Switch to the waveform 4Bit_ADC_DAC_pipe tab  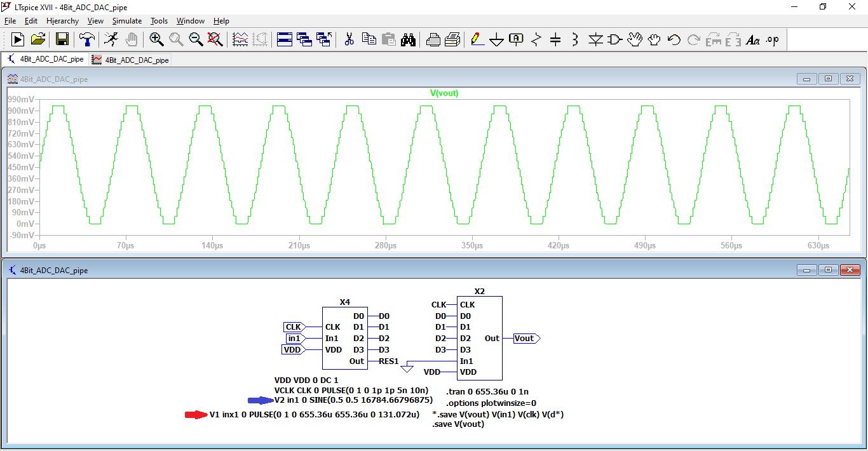(131, 60)
